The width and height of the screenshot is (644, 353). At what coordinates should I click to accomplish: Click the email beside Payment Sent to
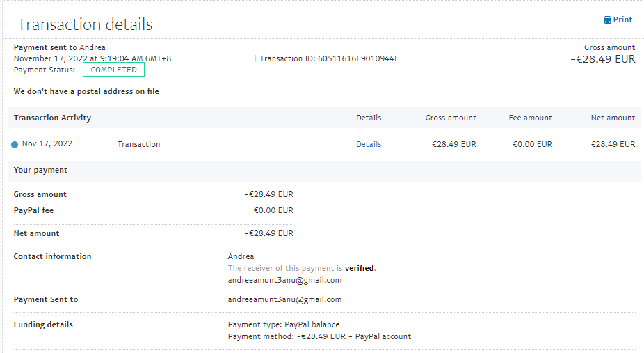(x=284, y=299)
